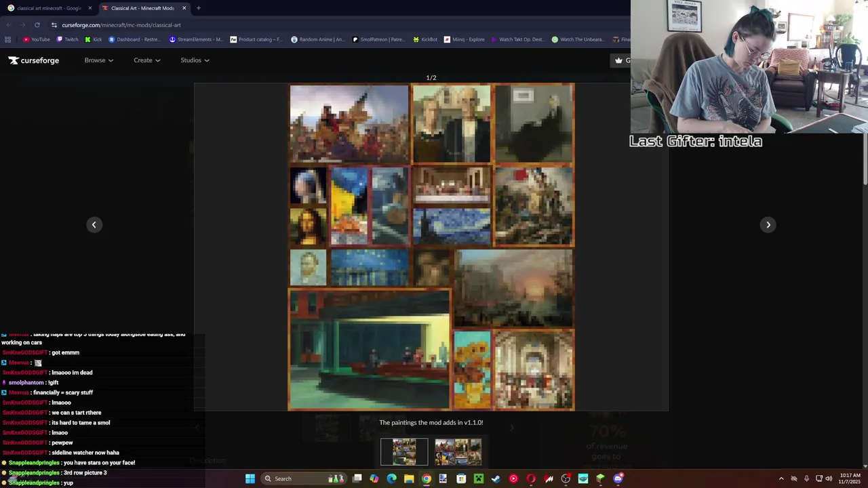Open Microsoft Edge from the taskbar

pyautogui.click(x=391, y=479)
